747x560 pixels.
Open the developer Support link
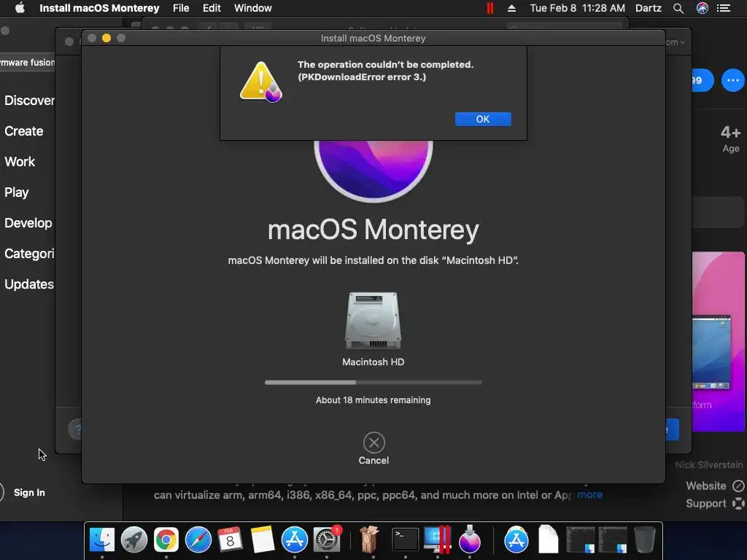click(x=715, y=503)
